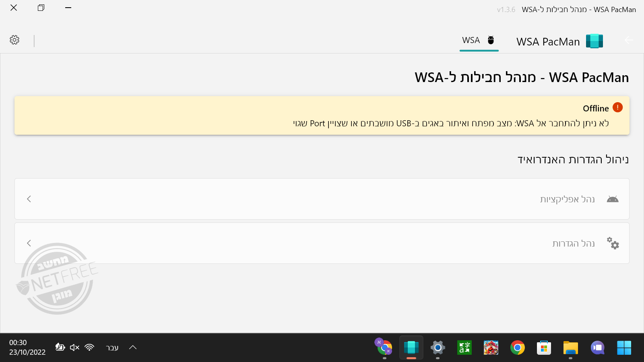Open the gear settings app on the taskbar

click(438, 348)
